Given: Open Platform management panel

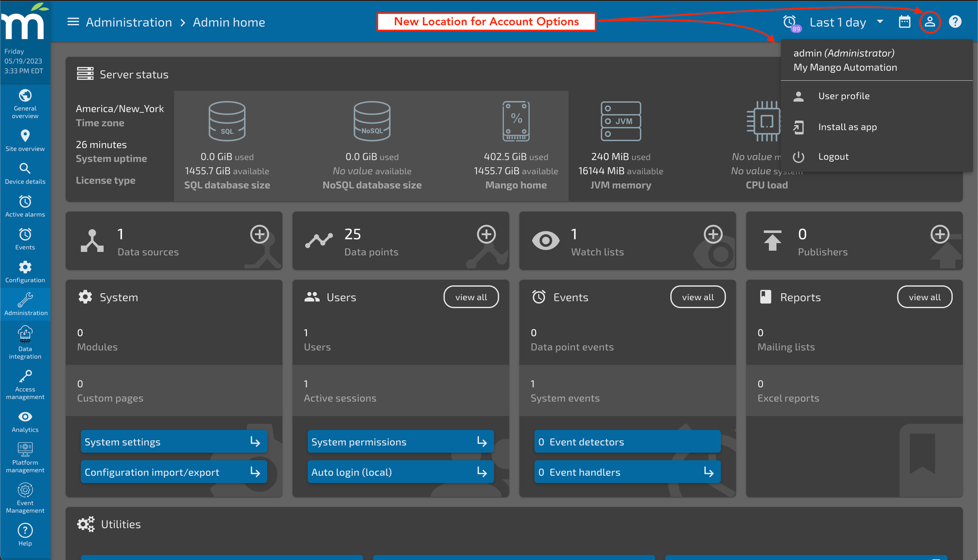Looking at the screenshot, I should [26, 457].
